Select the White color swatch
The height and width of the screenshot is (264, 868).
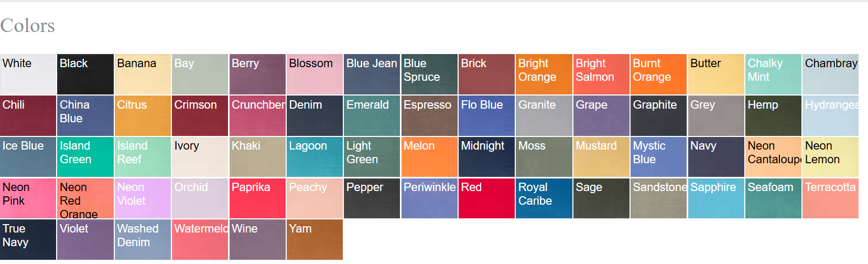click(28, 74)
